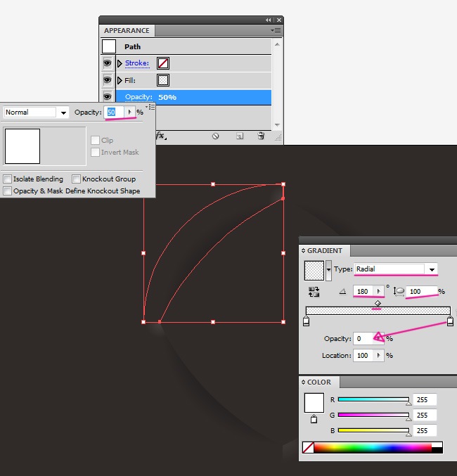Check the Knockout Group option
This screenshot has height=476, width=457.
[77, 179]
